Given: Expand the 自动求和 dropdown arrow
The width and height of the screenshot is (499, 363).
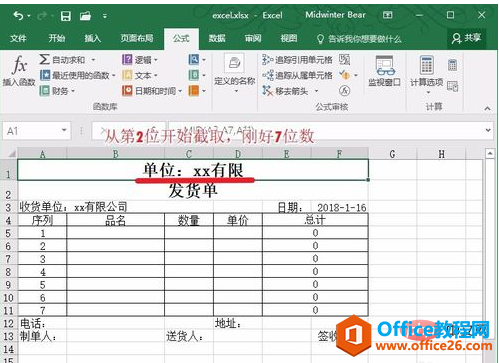Looking at the screenshot, I should point(93,60).
